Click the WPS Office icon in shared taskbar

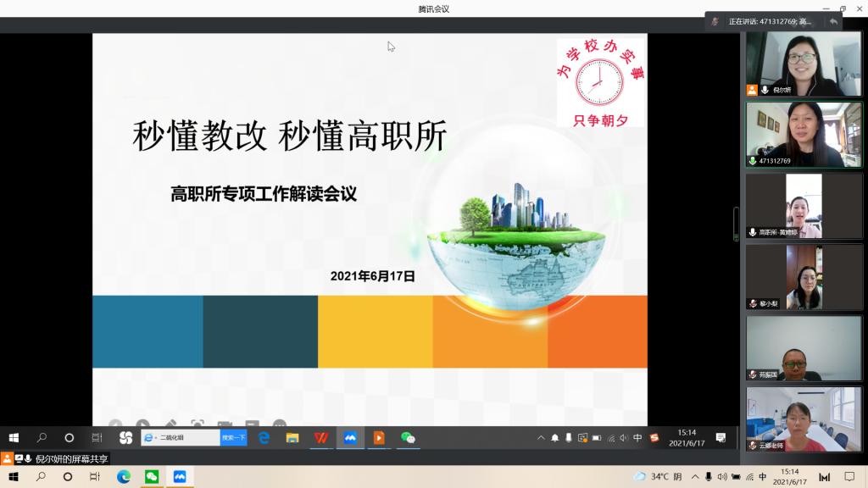(x=320, y=438)
